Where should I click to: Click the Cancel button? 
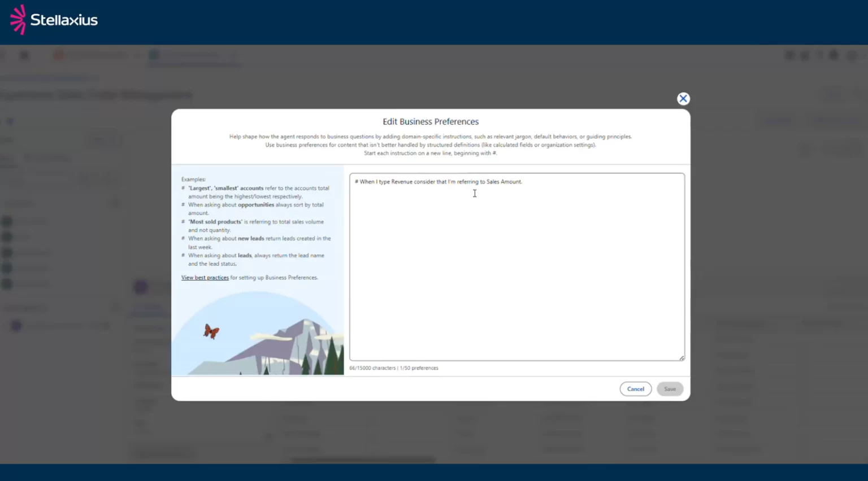[x=636, y=389]
